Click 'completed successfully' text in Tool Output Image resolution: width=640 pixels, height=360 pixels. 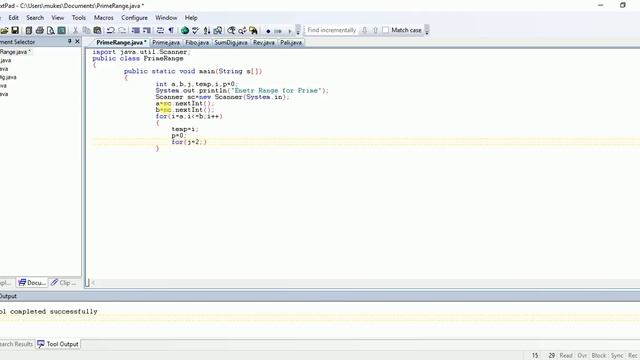pyautogui.click(x=53, y=311)
